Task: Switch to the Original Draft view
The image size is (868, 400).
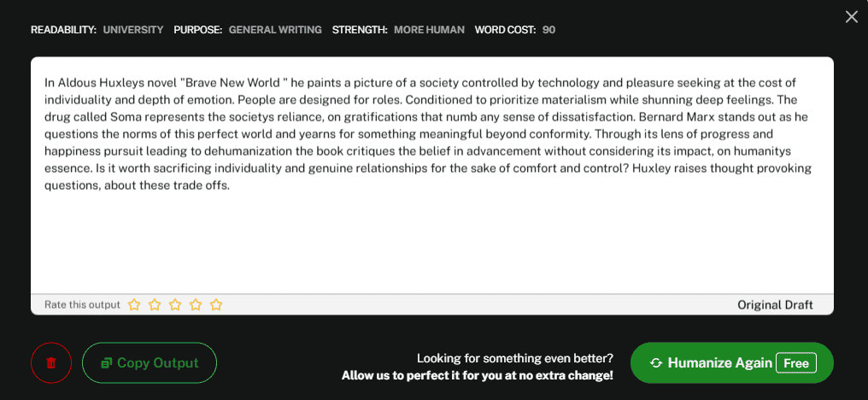Action: [x=775, y=305]
